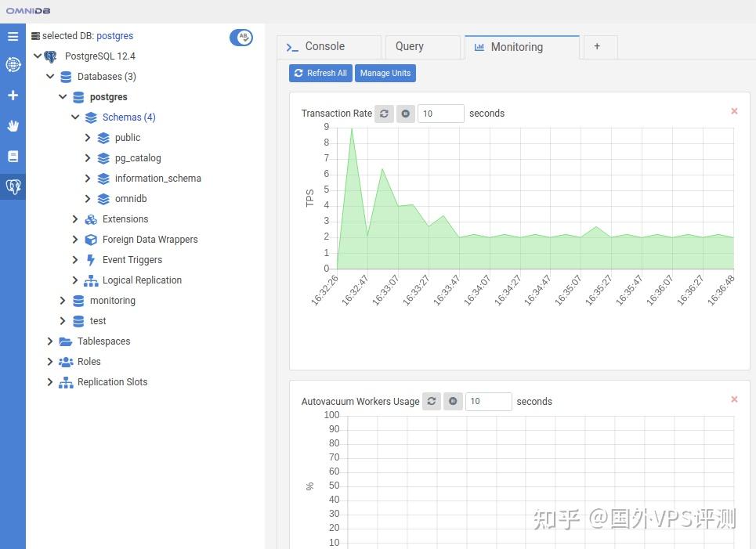Pause the Autovacuum Workers Usage chart
Viewport: 756px width, 549px height.
[x=453, y=401]
